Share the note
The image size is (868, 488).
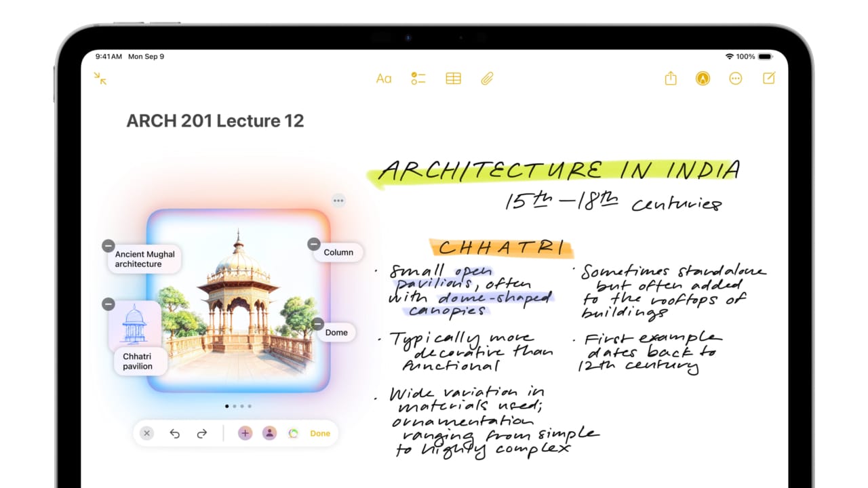coord(671,78)
